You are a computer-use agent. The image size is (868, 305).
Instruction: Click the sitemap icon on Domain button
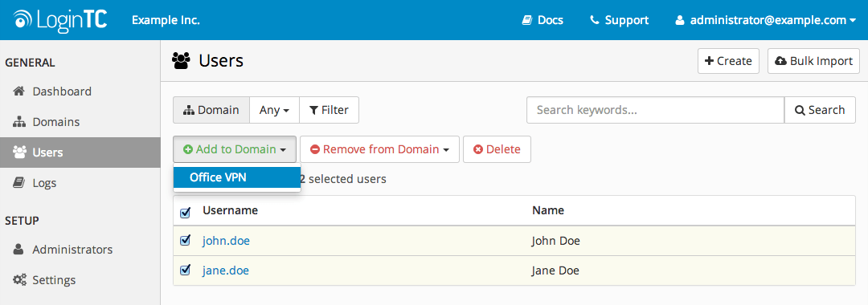click(189, 110)
